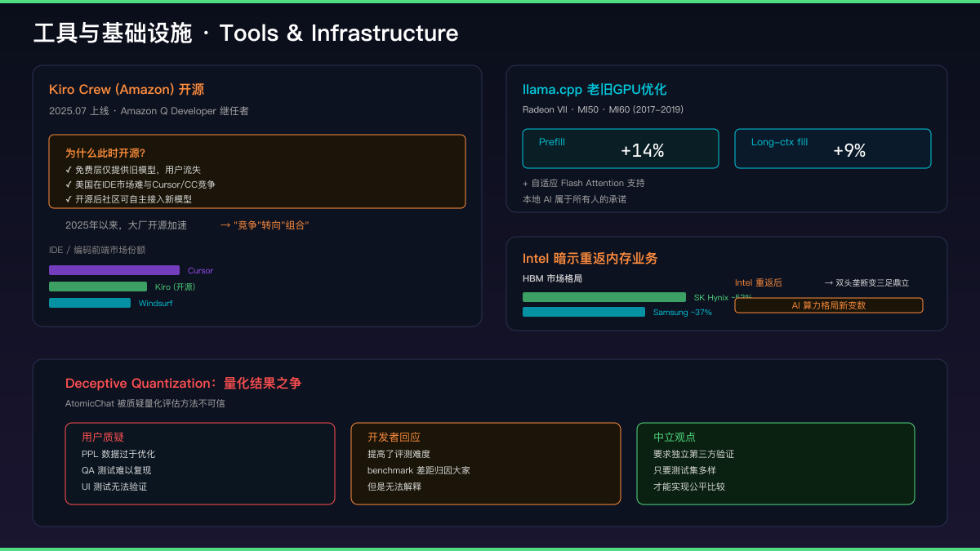Image resolution: width=980 pixels, height=551 pixels.
Task: Click the '+14%' Prefill value
Action: pyautogui.click(x=643, y=151)
